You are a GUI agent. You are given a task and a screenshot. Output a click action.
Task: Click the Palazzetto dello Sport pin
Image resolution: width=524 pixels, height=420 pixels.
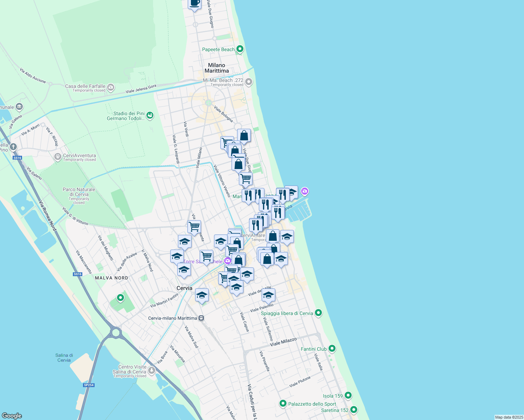[x=283, y=404]
